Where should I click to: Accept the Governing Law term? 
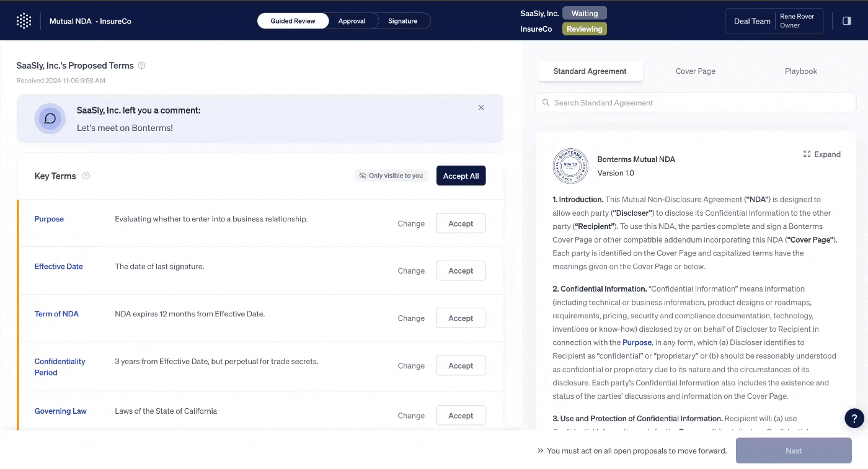point(461,416)
